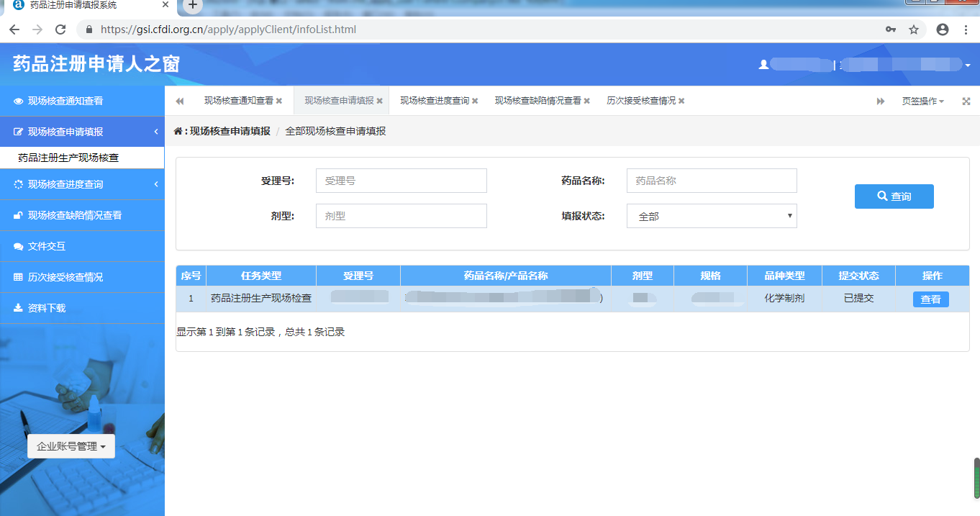The image size is (980, 516).
Task: Switch to the 现场核查缺陷情况查看 tab
Action: coord(537,101)
